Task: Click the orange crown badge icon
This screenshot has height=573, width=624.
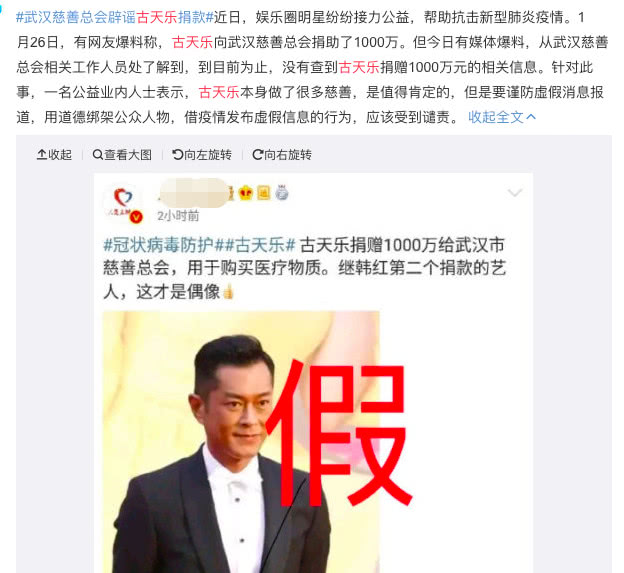Action: pos(246,193)
